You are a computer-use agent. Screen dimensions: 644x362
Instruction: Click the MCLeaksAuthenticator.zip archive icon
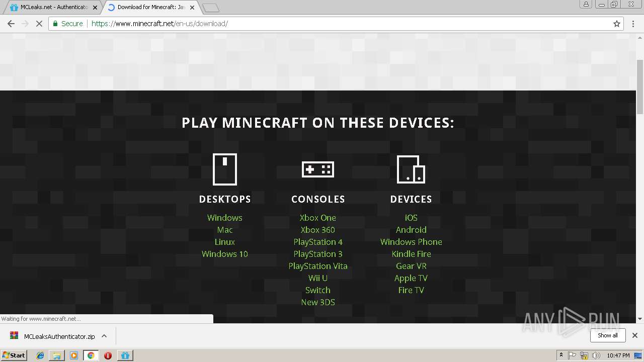(x=15, y=336)
